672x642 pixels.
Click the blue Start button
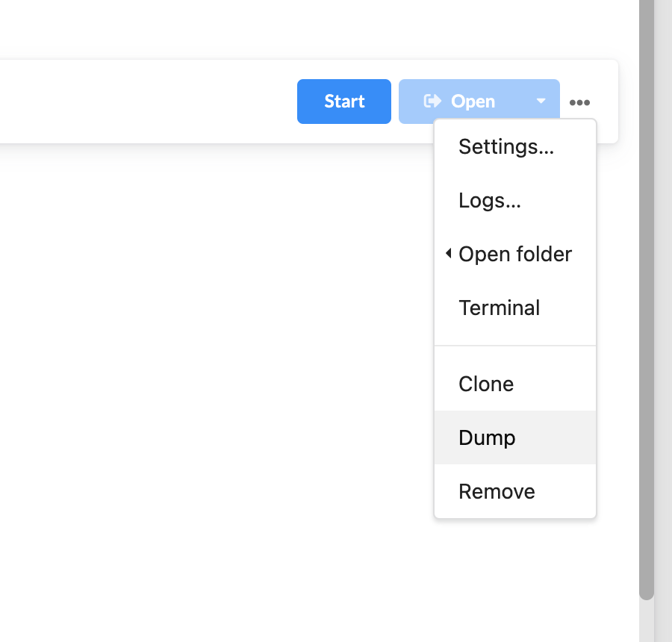click(x=343, y=102)
